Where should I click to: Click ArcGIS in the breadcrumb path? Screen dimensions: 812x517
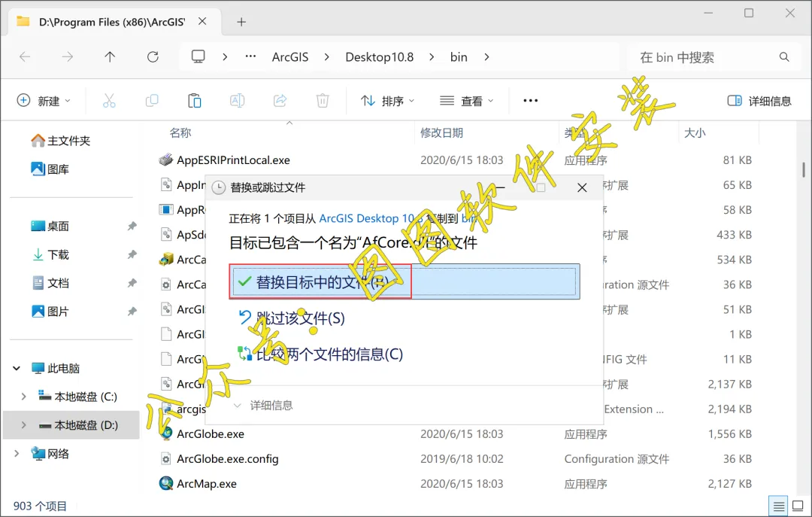[x=290, y=57]
